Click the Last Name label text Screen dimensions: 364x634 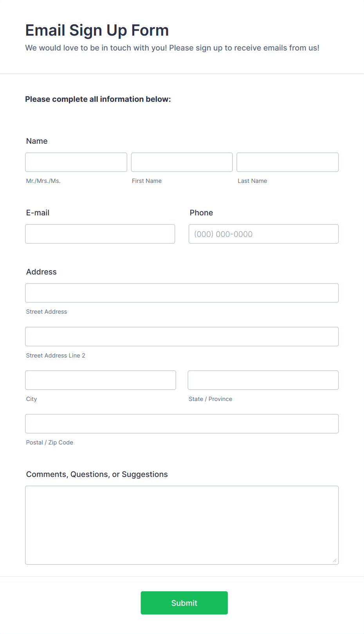point(252,181)
